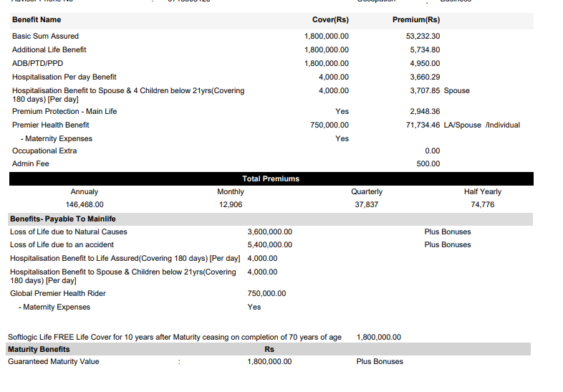Click the Total Premiums black header bar
Screen dimensions: 563x392
pyautogui.click(x=271, y=178)
